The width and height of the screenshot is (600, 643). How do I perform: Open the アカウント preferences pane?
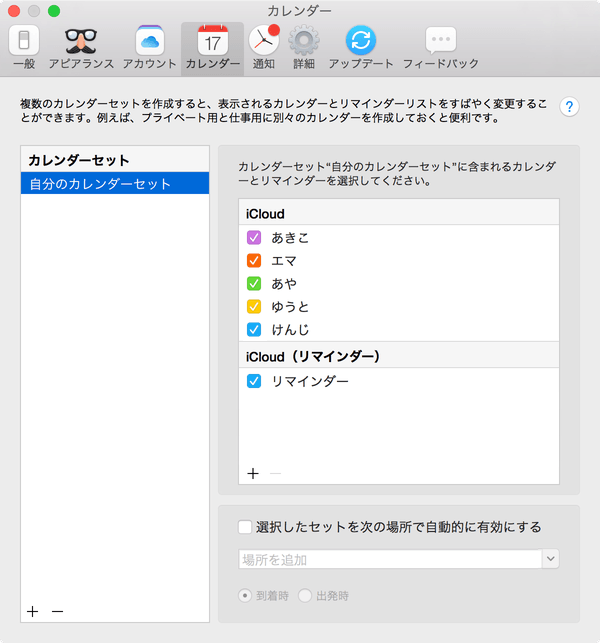tap(150, 47)
